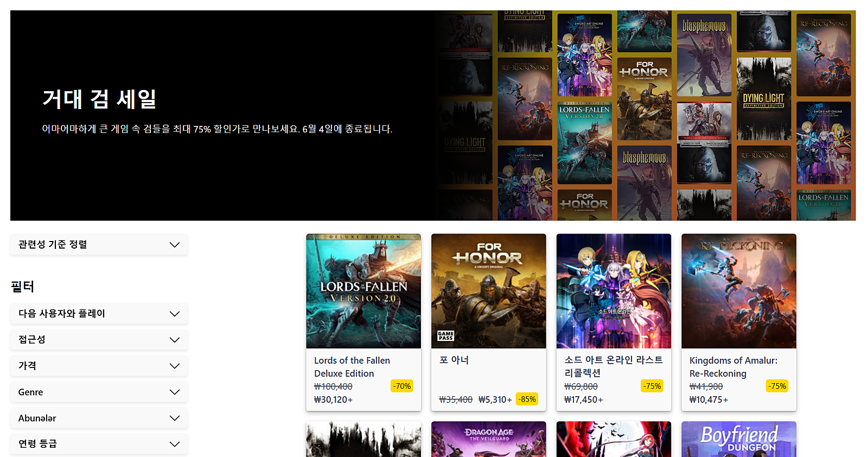Click the -85% discount badge

[527, 399]
